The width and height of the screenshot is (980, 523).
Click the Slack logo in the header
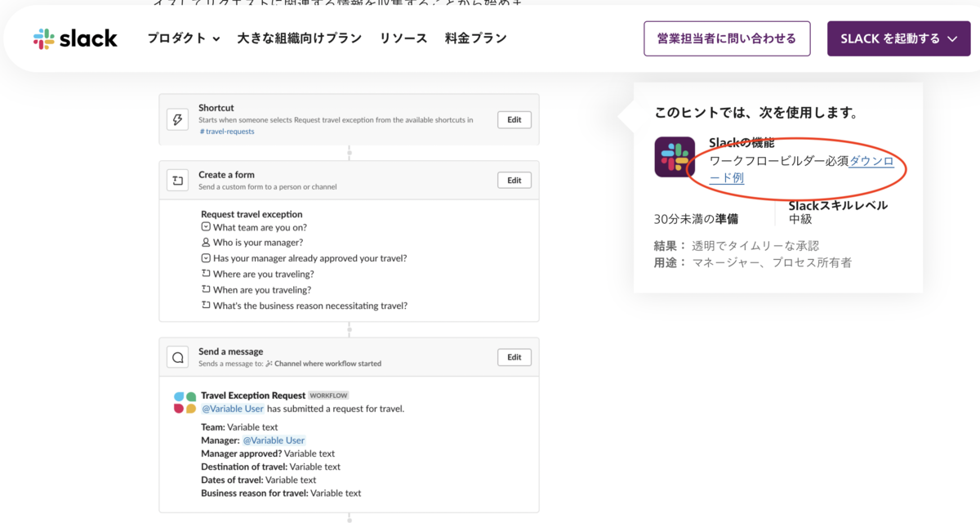(75, 38)
